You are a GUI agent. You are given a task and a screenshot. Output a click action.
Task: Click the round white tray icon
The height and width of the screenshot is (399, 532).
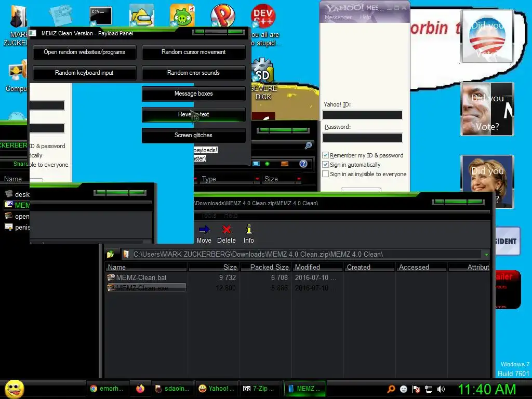(403, 389)
